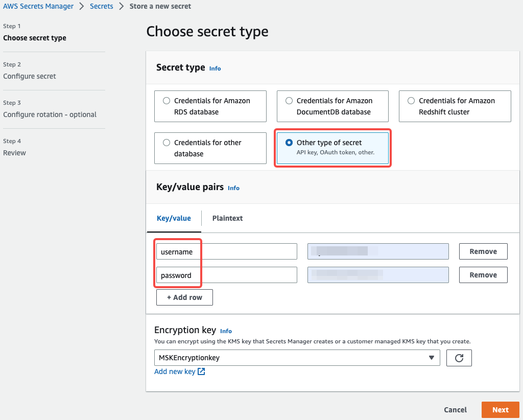Go to AWS Secrets Manager breadcrumb
The width and height of the screenshot is (523, 420).
[x=37, y=7]
